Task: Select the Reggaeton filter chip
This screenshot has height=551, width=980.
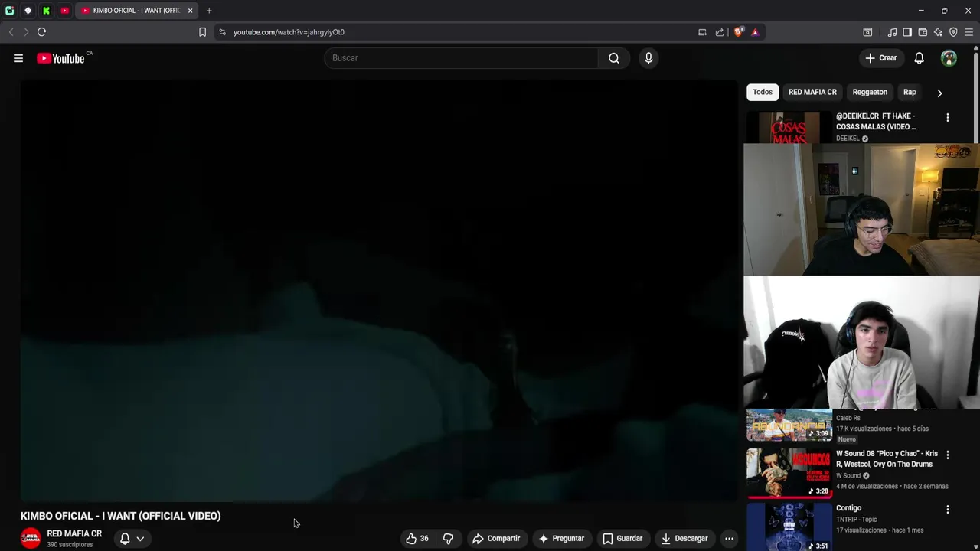Action: [x=870, y=92]
